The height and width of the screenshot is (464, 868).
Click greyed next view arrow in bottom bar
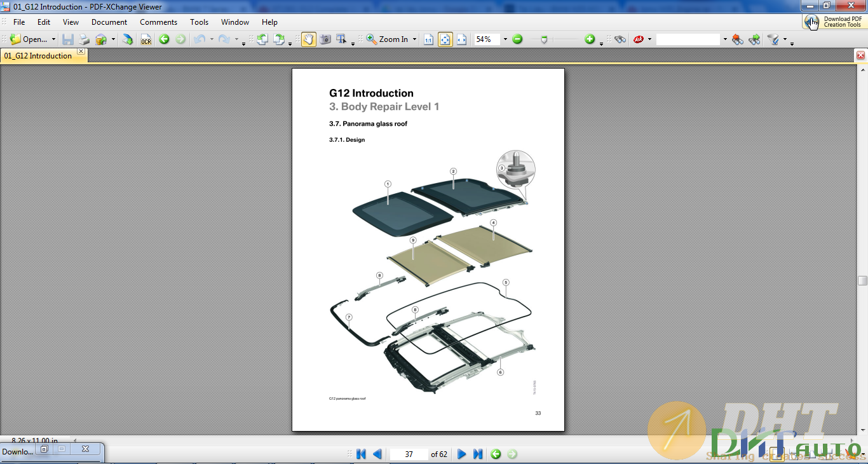tap(512, 454)
